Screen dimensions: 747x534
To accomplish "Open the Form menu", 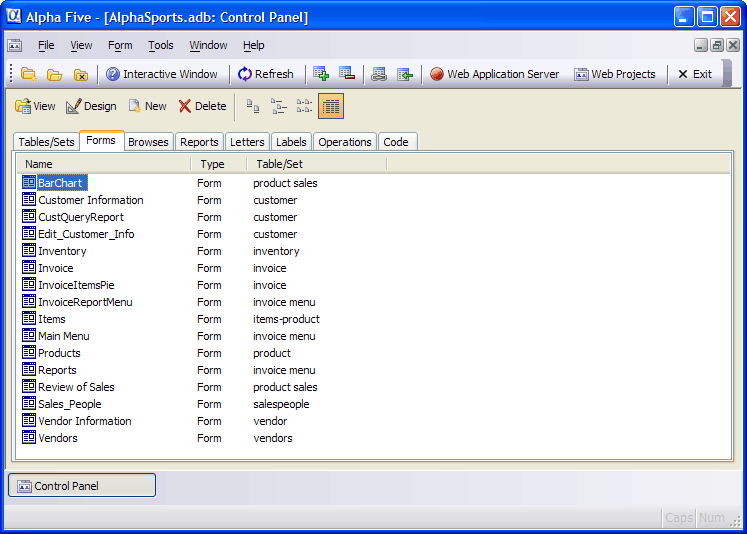I will point(120,45).
